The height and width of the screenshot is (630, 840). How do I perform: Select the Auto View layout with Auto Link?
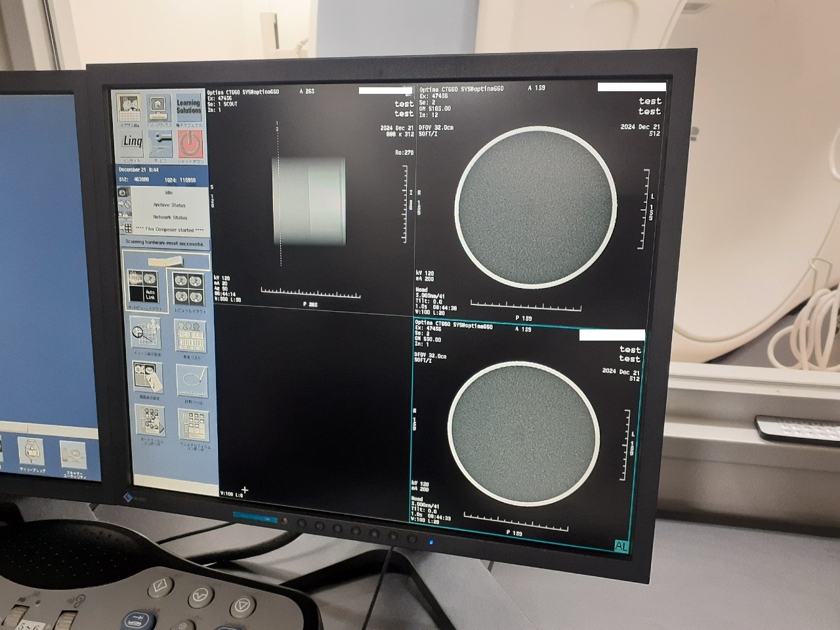(x=142, y=286)
